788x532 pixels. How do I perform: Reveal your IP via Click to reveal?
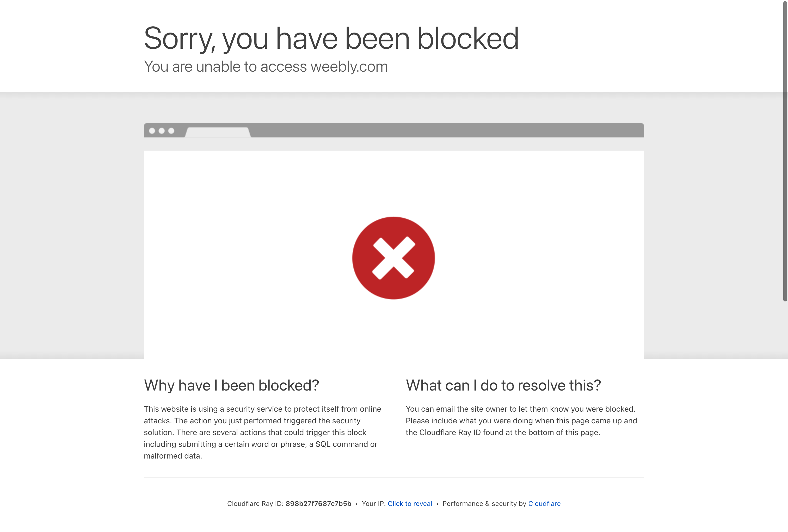pos(410,504)
